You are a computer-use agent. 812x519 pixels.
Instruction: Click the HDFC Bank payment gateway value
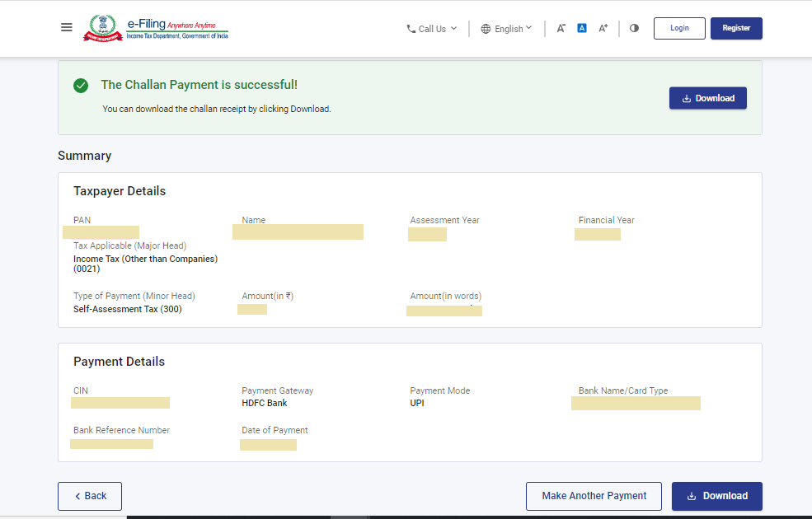265,403
